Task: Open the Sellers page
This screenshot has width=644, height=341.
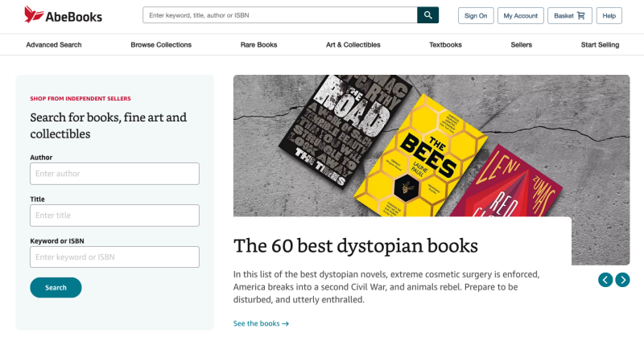Action: tap(521, 45)
